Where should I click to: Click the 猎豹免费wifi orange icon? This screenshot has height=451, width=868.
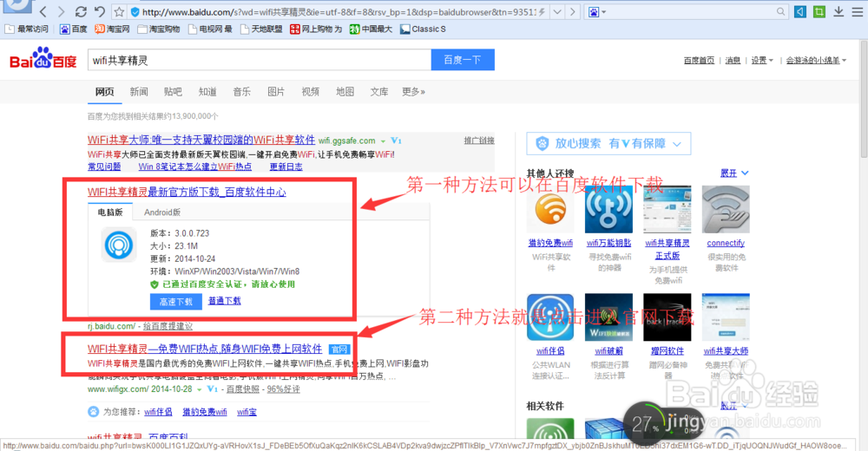coord(550,210)
